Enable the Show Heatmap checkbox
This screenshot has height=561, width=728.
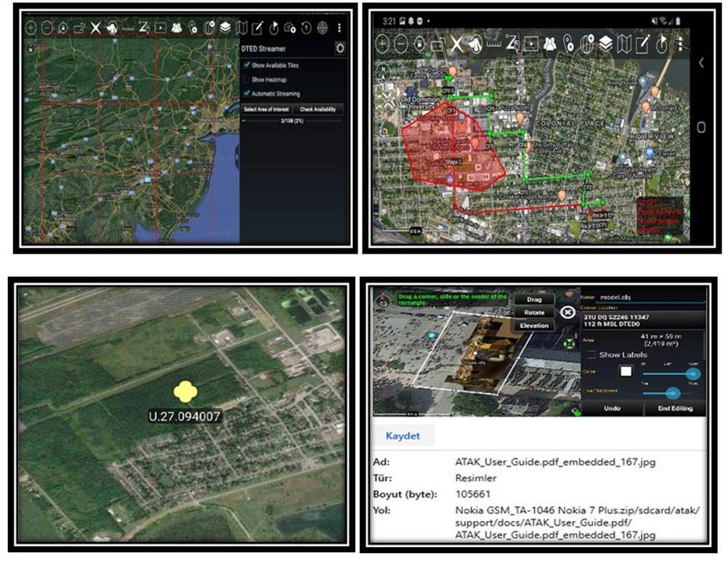click(247, 79)
